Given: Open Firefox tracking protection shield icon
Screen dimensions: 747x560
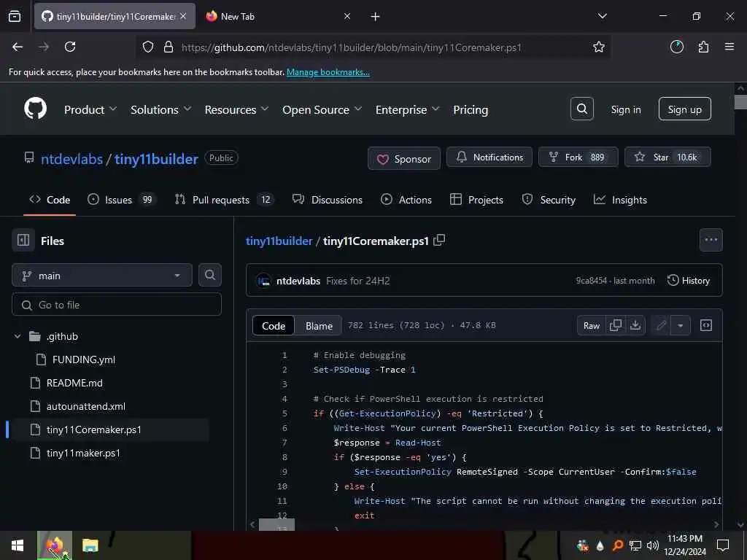Looking at the screenshot, I should [148, 47].
